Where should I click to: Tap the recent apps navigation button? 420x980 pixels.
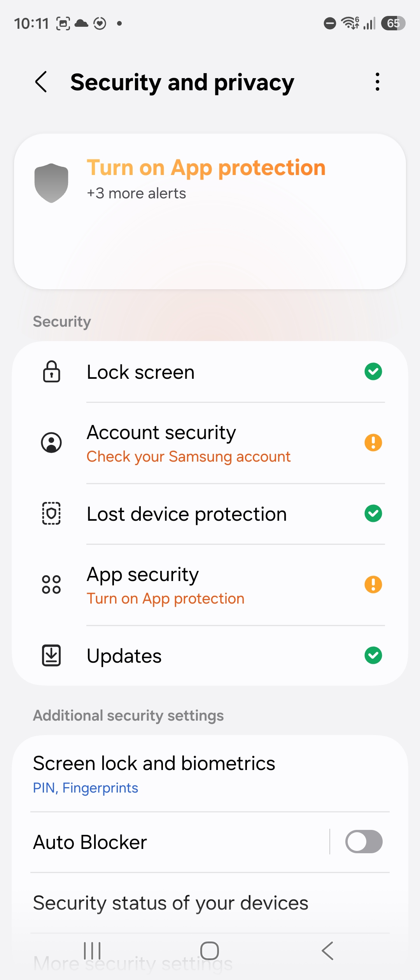92,951
